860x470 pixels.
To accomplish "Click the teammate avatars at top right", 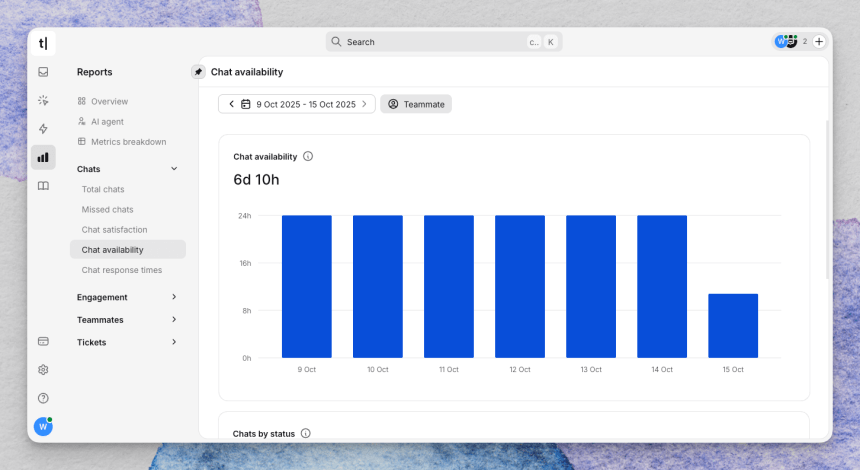I will click(x=786, y=42).
